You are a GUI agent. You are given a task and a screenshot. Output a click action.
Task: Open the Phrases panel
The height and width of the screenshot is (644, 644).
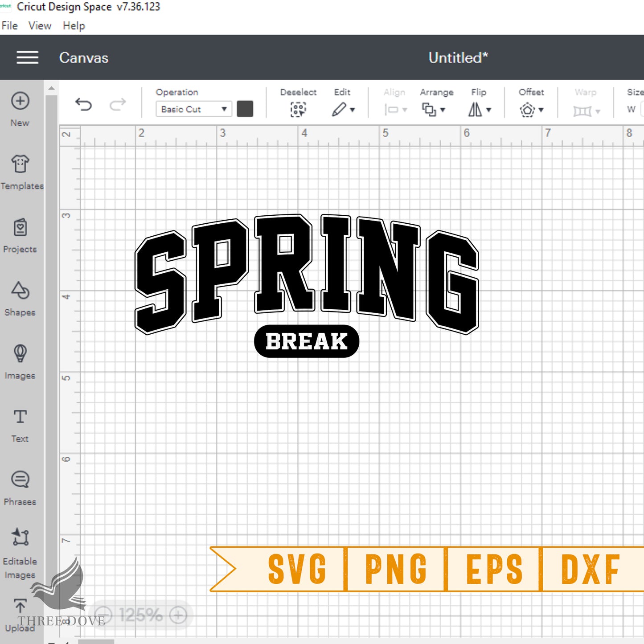click(20, 480)
